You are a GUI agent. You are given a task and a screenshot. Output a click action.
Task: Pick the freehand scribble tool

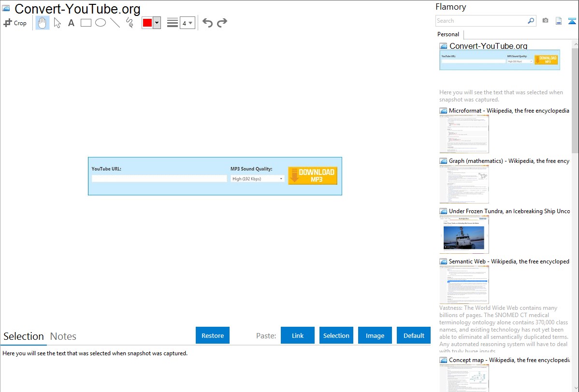point(130,23)
